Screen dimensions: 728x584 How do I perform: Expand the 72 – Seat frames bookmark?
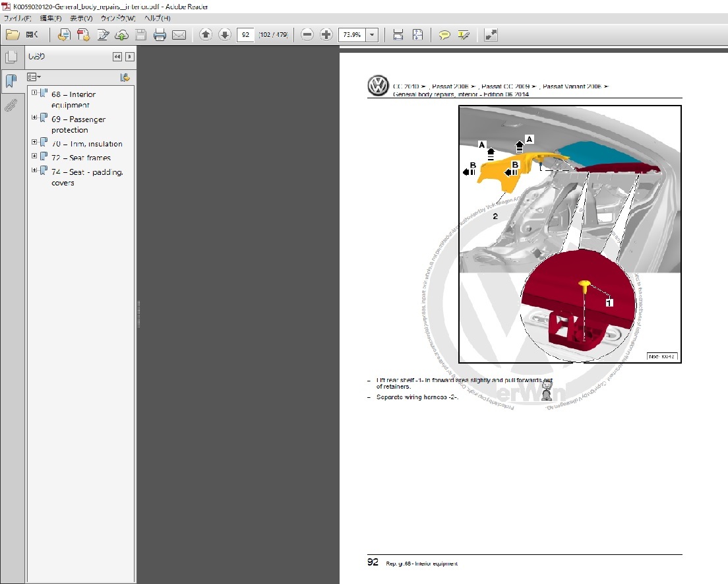pos(34,156)
